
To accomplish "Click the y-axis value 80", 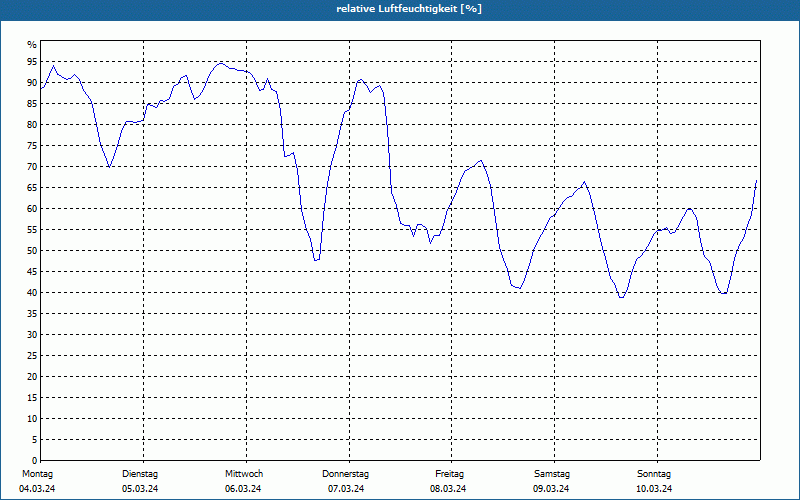I will click(x=32, y=124).
